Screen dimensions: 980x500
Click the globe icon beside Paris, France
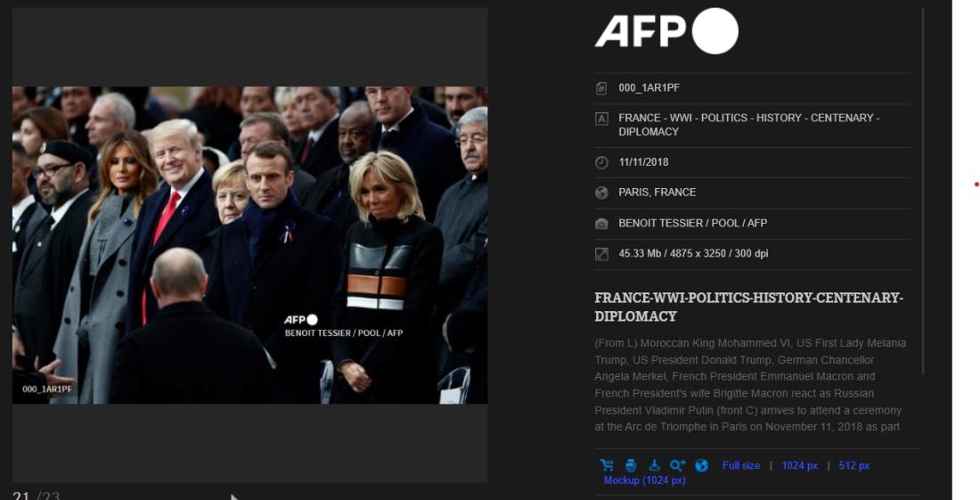(601, 193)
